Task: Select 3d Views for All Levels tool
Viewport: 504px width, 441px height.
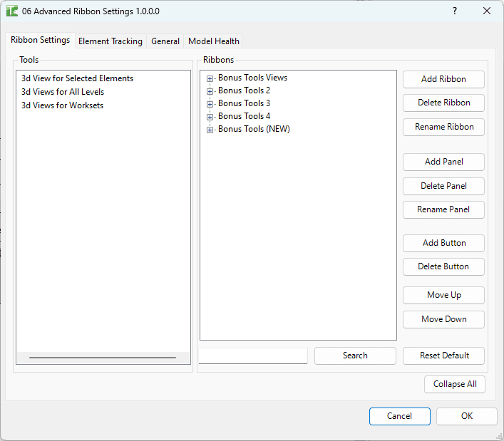Action: 63,92
